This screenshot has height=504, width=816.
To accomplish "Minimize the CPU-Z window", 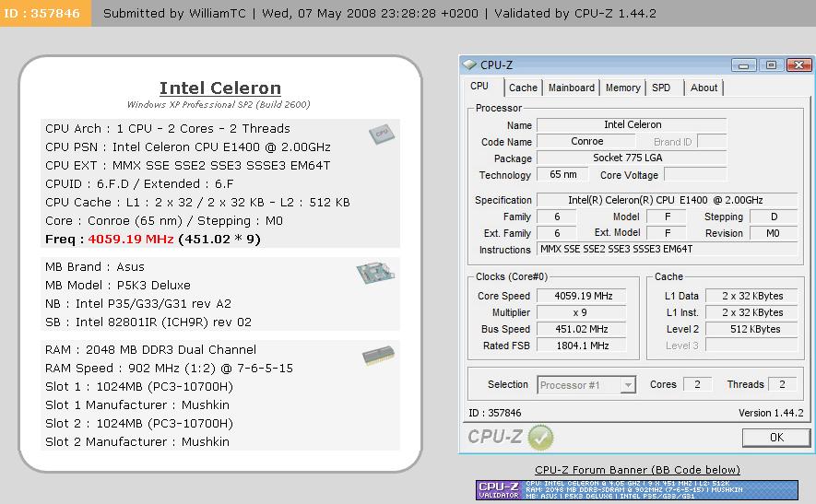I will pos(744,65).
